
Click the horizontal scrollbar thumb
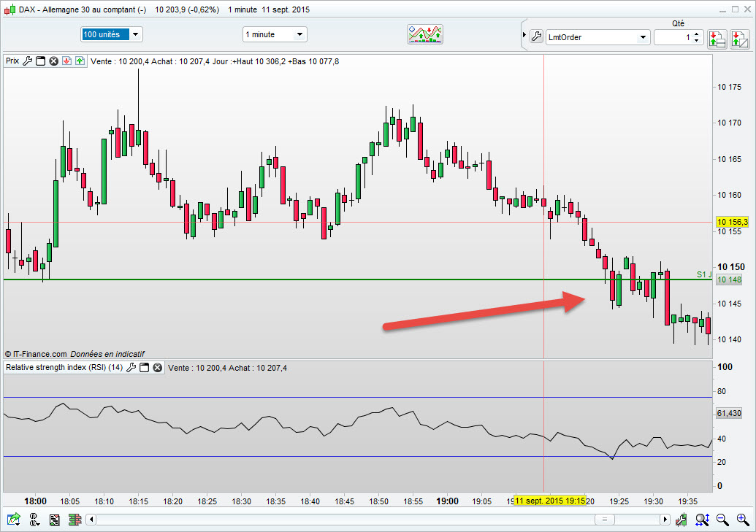[x=605, y=519]
